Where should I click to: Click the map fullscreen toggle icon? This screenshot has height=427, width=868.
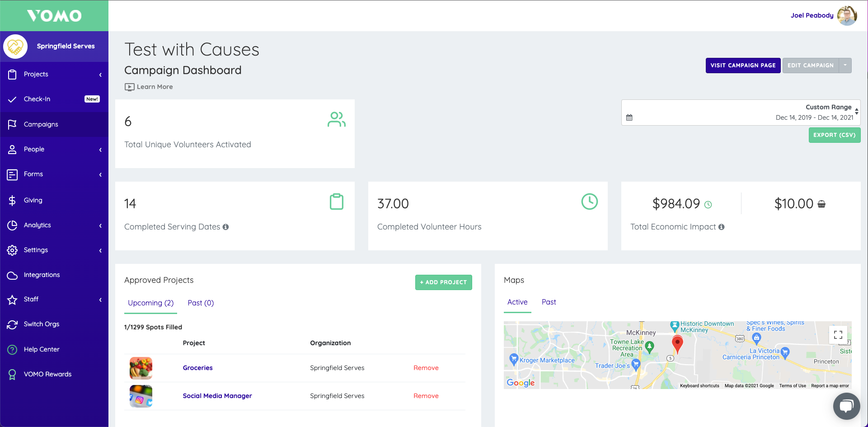(x=838, y=335)
